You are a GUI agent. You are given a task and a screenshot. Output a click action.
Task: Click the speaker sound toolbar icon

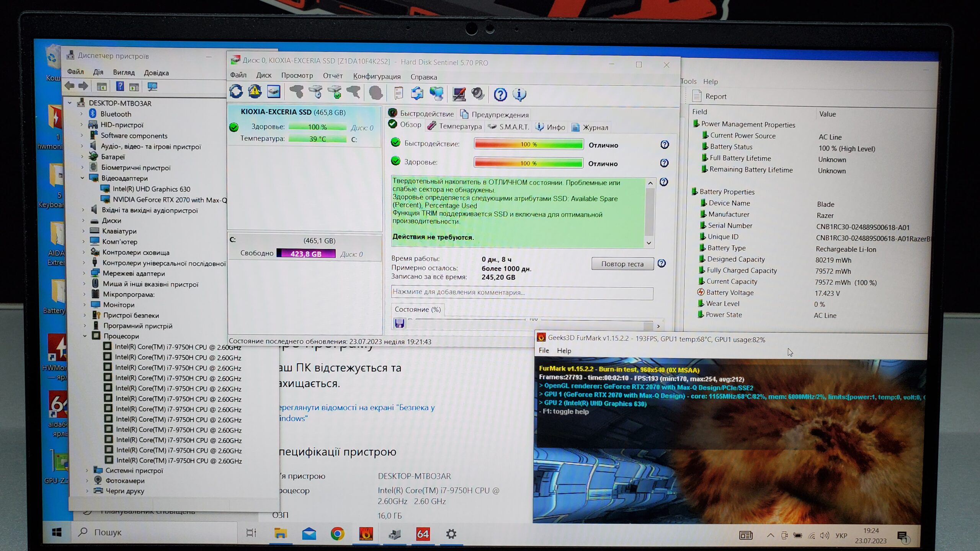(x=478, y=94)
